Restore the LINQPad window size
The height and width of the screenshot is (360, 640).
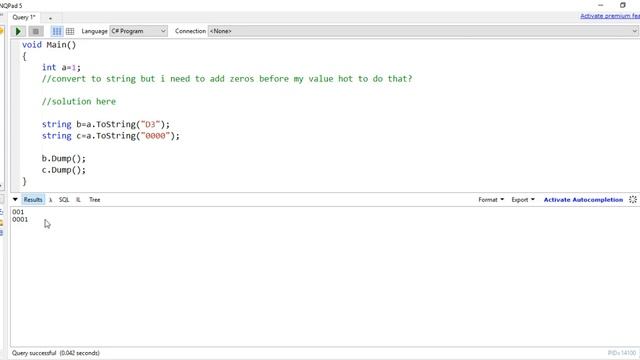coord(622,5)
